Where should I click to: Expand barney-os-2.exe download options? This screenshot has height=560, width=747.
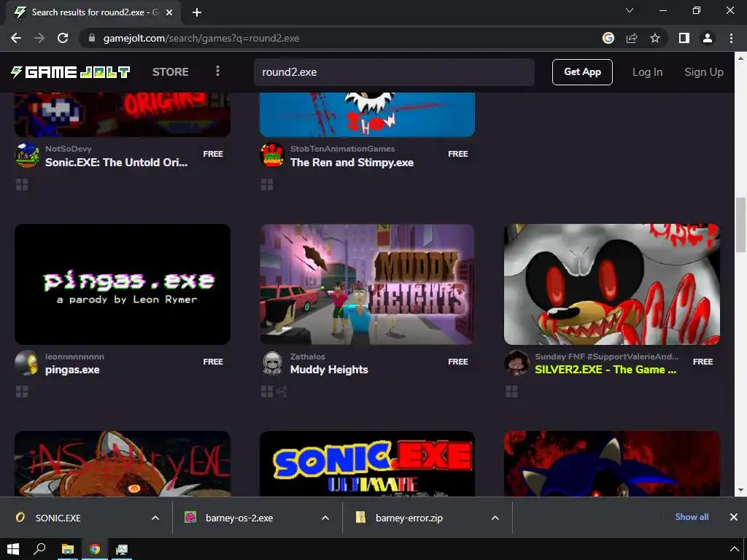pos(325,518)
